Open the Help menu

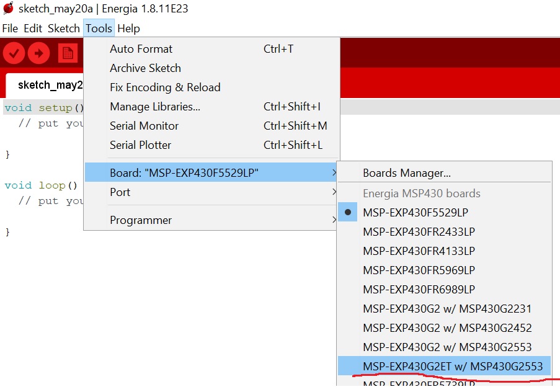(x=128, y=29)
